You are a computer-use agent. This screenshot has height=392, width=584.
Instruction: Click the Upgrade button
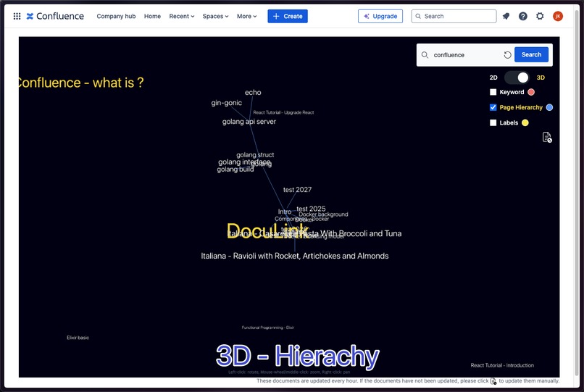click(x=380, y=16)
